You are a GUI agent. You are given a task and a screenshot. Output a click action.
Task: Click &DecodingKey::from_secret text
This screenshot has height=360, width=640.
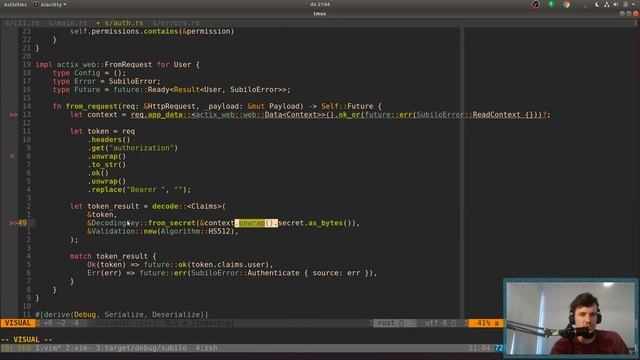coord(141,223)
